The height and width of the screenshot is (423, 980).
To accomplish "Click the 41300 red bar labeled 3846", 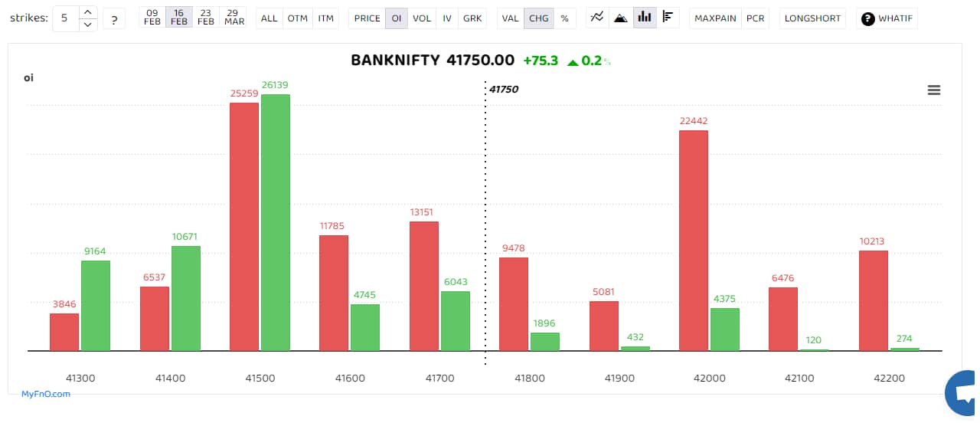I will pyautogui.click(x=64, y=332).
